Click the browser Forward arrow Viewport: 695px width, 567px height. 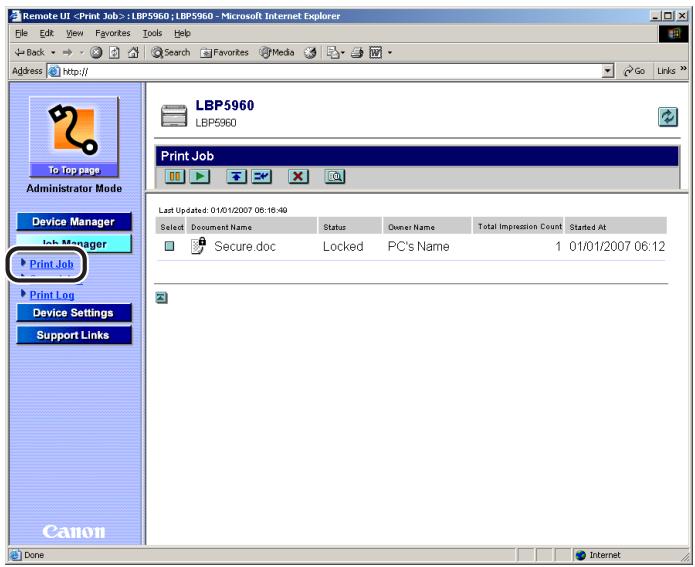[67, 53]
